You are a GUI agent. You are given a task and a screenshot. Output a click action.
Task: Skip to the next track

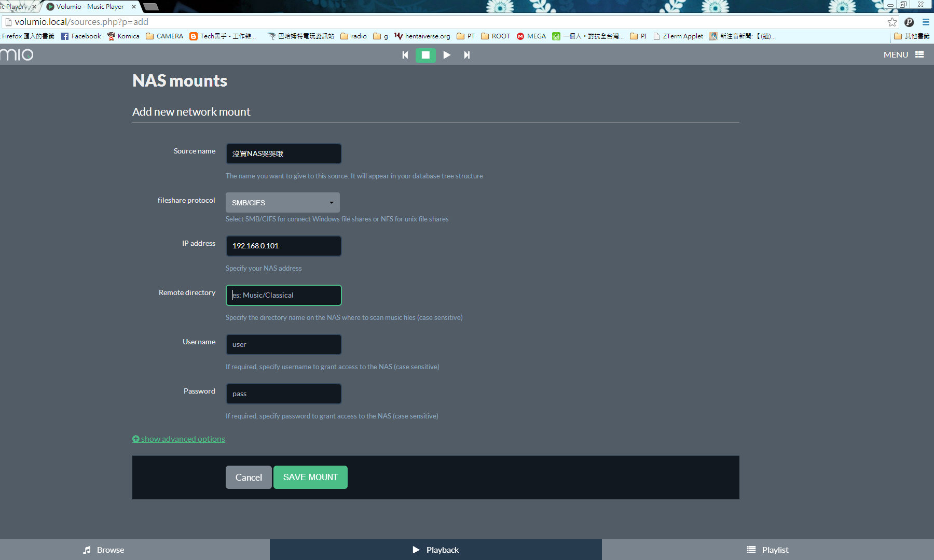466,55
